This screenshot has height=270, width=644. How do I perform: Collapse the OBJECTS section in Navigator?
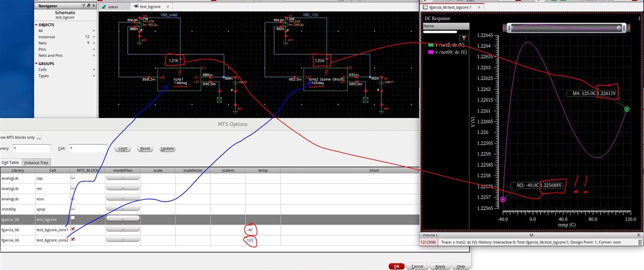click(36, 25)
